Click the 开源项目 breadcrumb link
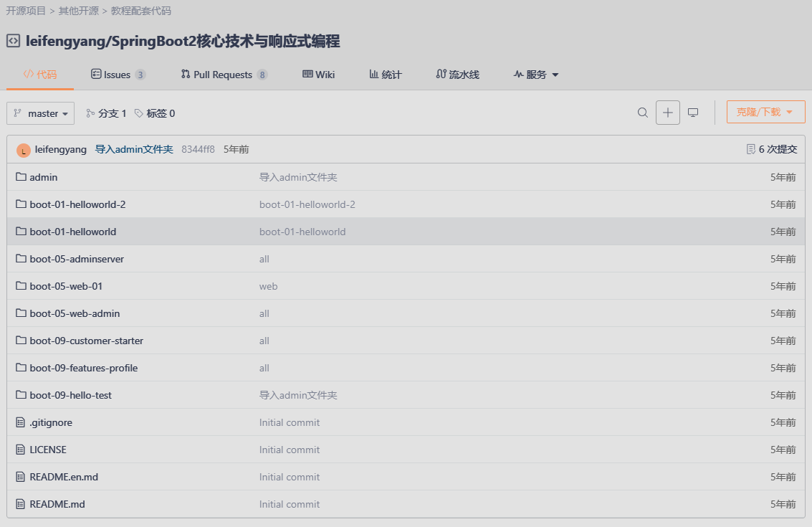Screen dimensions: 812x527 click(26, 11)
